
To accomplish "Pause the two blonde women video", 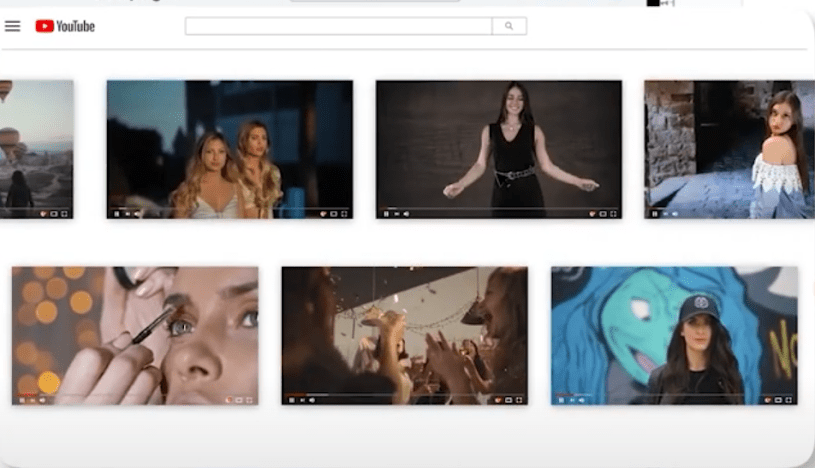I will click(x=117, y=214).
